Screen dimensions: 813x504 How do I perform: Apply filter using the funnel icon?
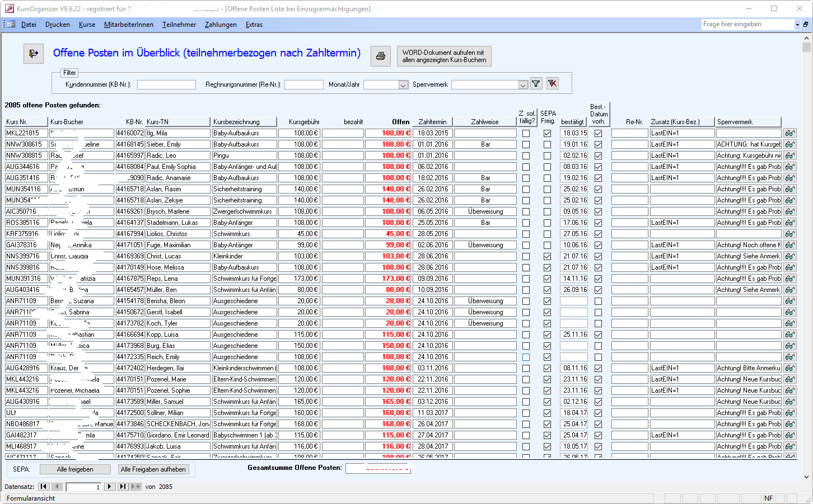point(536,84)
